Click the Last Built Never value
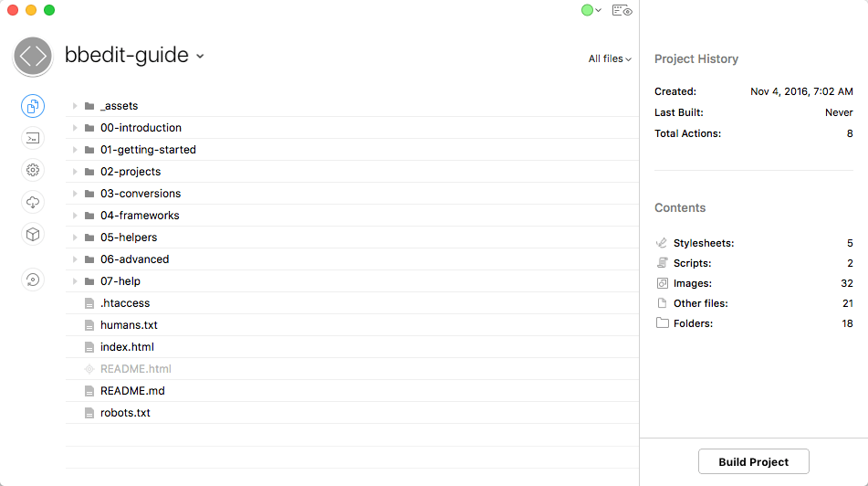Screen dimensions: 868x486 (839, 112)
